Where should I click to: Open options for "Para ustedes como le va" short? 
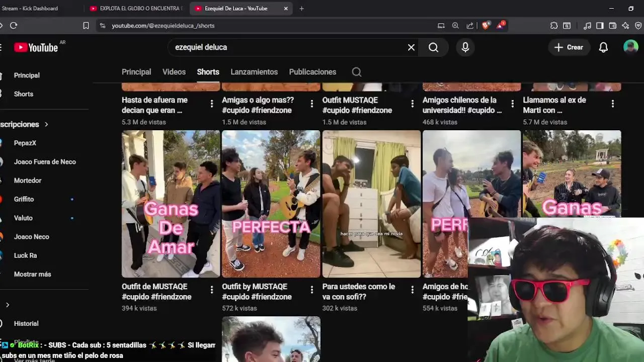pos(412,290)
